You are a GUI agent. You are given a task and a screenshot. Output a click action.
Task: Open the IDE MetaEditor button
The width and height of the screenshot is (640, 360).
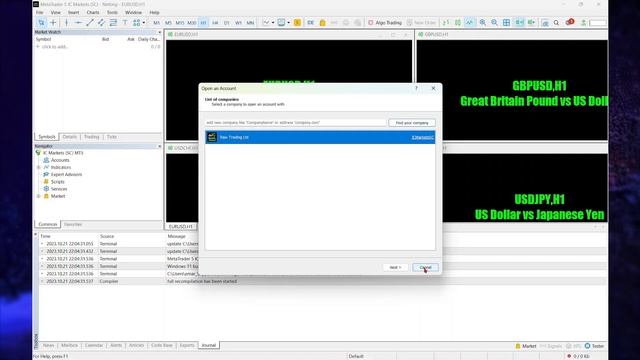(x=311, y=23)
